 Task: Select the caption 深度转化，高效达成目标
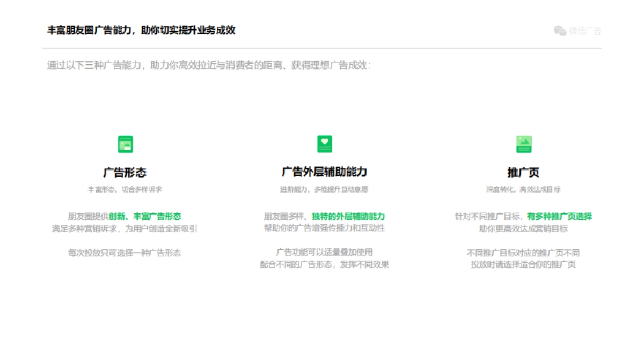[x=523, y=188]
